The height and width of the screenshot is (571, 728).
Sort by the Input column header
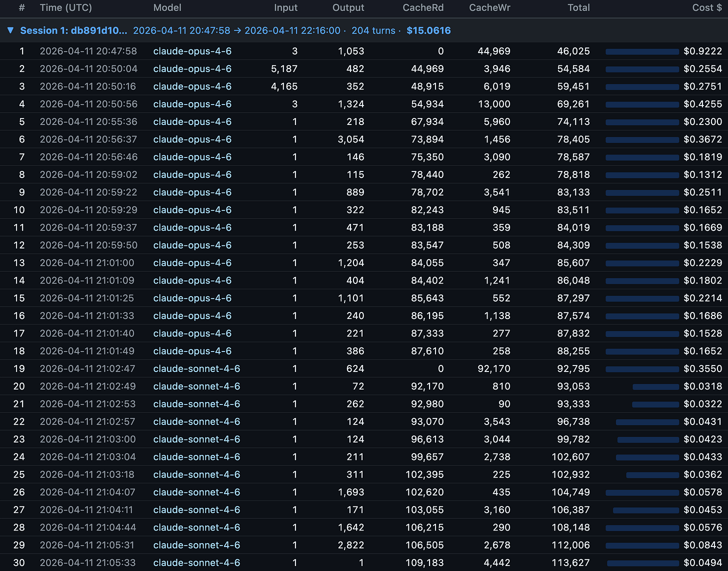pyautogui.click(x=285, y=7)
